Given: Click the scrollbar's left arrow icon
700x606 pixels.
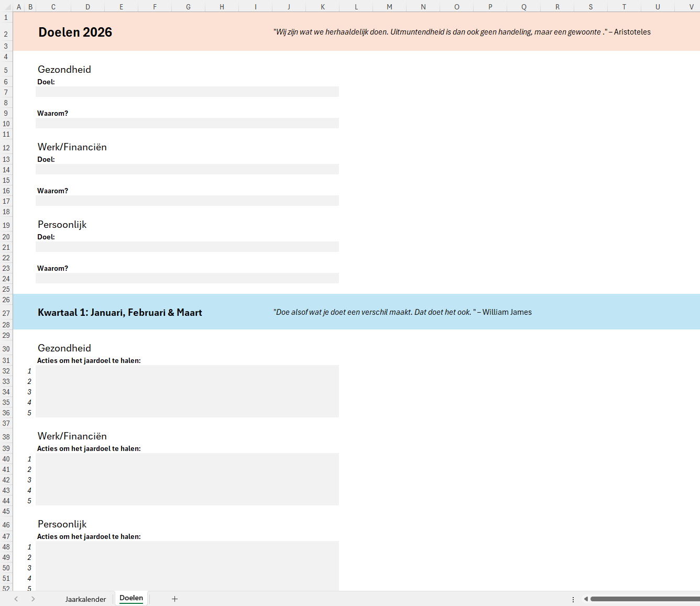Looking at the screenshot, I should coord(585,598).
